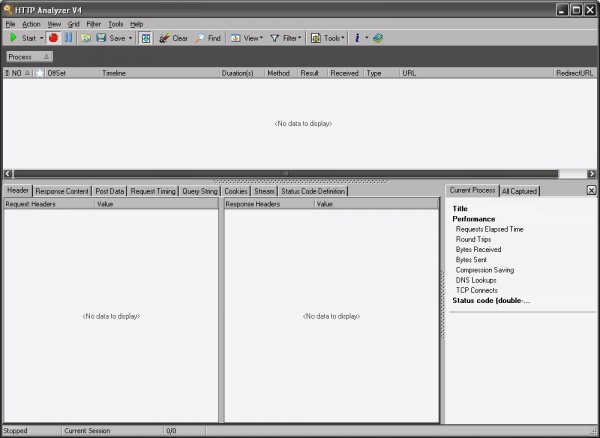This screenshot has width=600, height=438.
Task: Click the Find magnifier button
Action: coord(208,38)
